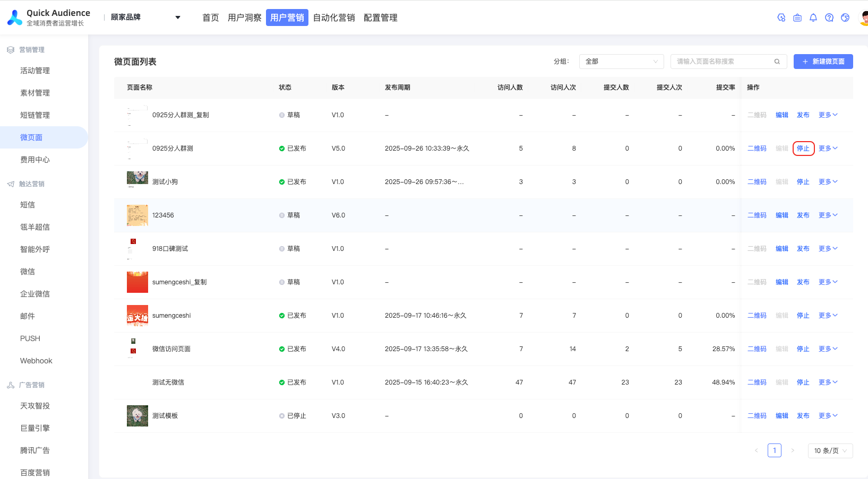Click the Quick Audience logo
The image size is (868, 479).
pos(15,18)
